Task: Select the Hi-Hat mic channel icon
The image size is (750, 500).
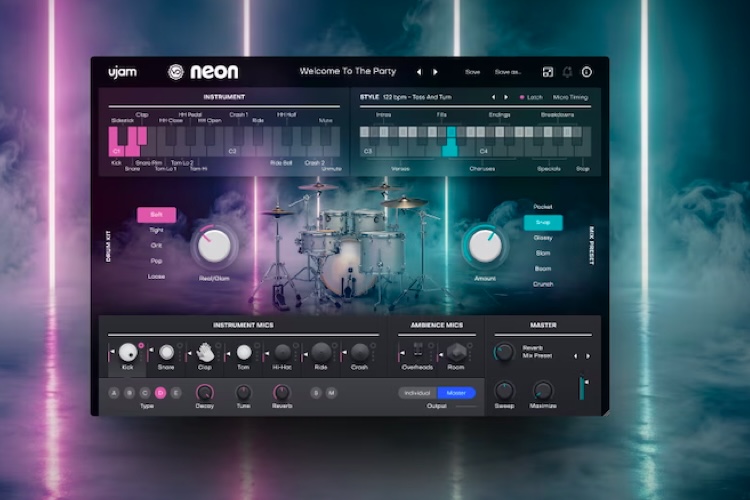Action: click(282, 353)
